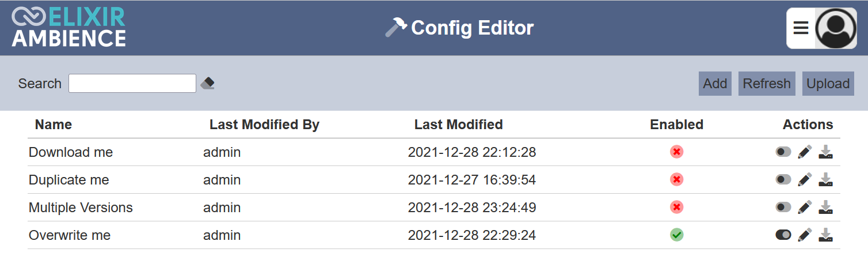
Task: Click the Elixir Ambience logo
Action: [x=68, y=27]
